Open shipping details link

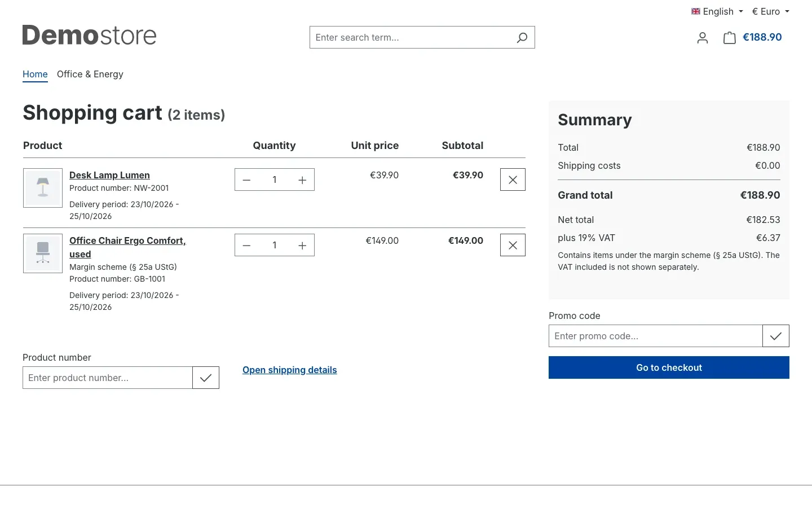(x=290, y=370)
